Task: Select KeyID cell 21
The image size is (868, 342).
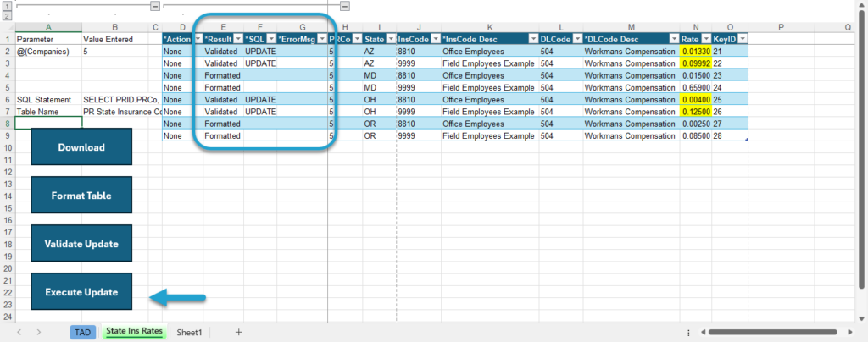Action: pos(730,52)
